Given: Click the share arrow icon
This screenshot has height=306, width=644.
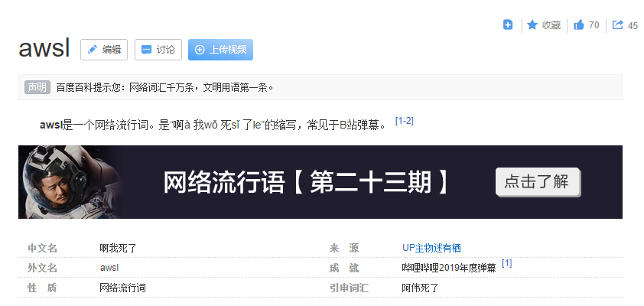Looking at the screenshot, I should [618, 25].
